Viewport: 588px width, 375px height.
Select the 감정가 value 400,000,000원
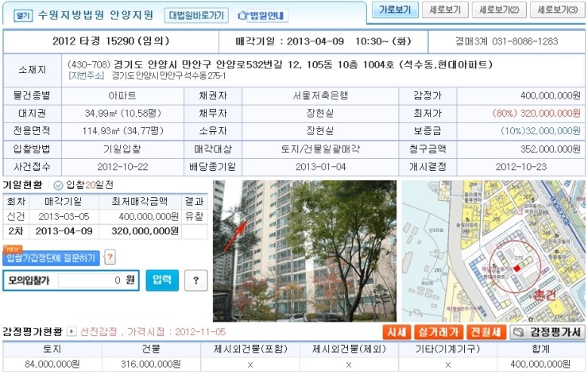click(550, 95)
